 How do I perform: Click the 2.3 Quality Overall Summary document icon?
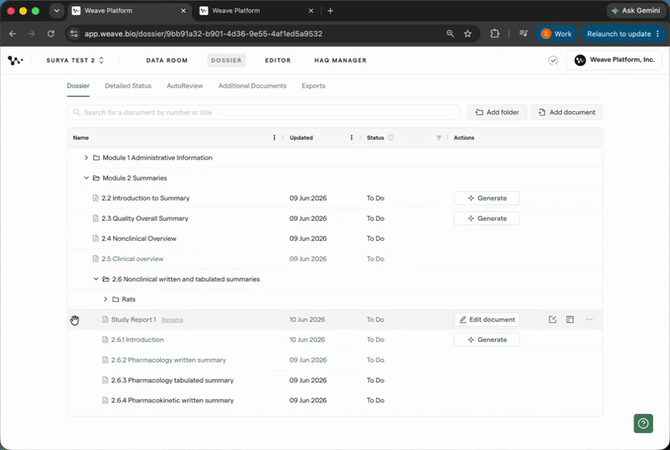(x=96, y=218)
